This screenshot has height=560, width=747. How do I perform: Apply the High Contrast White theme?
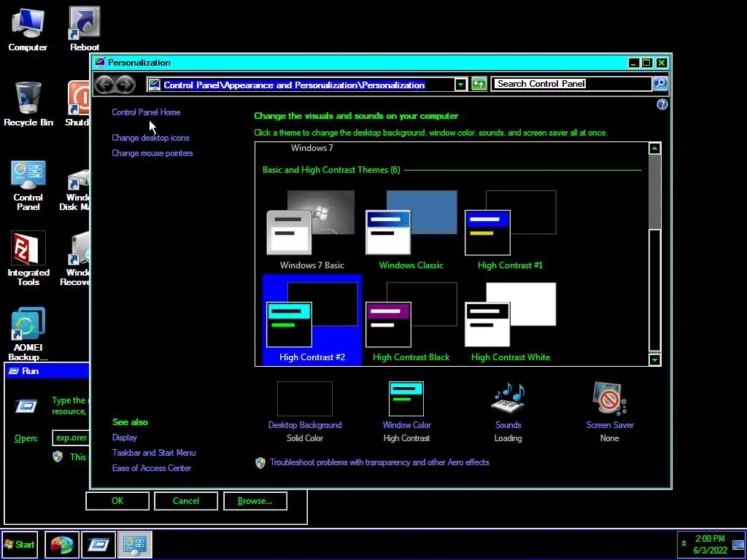click(510, 321)
